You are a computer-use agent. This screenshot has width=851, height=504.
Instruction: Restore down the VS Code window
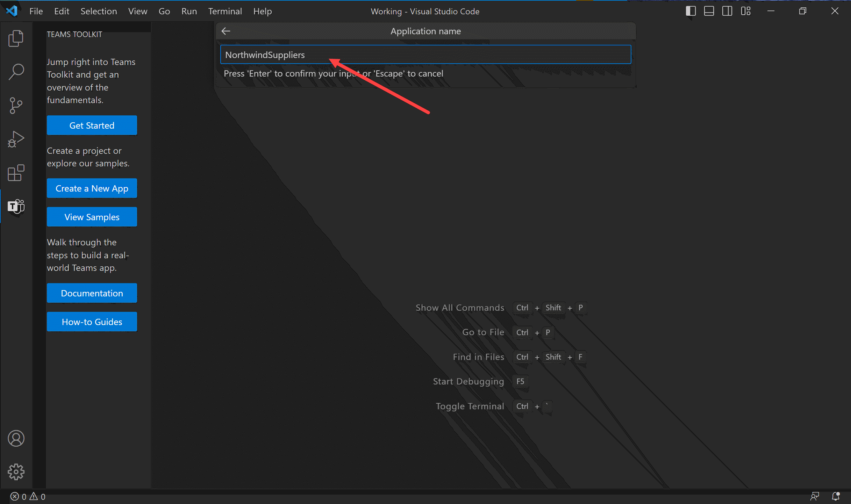pyautogui.click(x=803, y=11)
